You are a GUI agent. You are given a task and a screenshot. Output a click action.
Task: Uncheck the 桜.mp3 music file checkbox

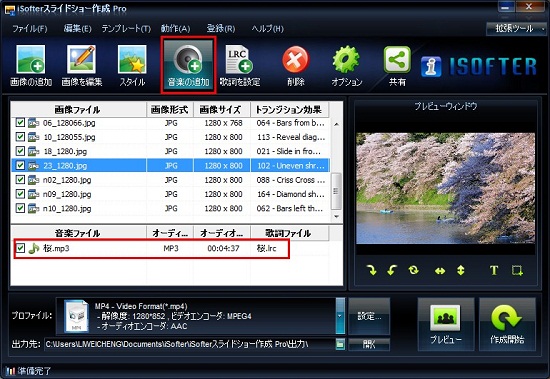point(20,248)
